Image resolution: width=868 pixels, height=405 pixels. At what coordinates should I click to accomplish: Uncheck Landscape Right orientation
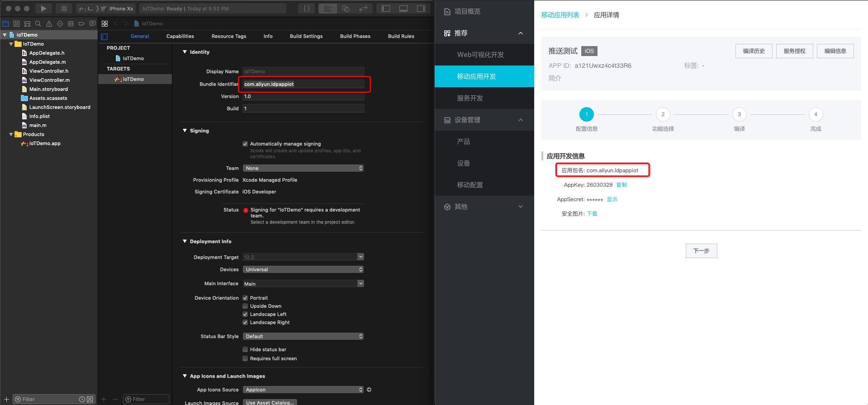pyautogui.click(x=245, y=322)
